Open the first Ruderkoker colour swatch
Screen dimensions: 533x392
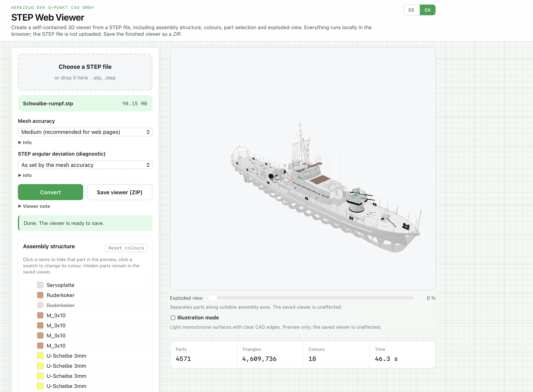pyautogui.click(x=40, y=295)
